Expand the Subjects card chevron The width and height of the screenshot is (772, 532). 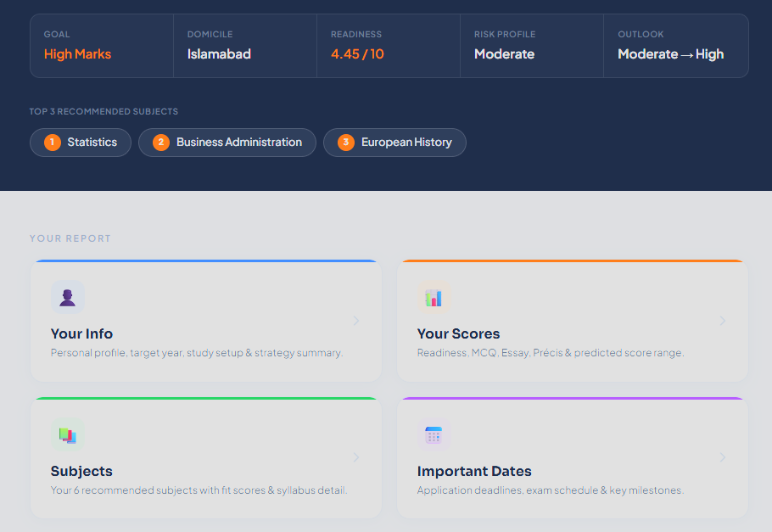[356, 457]
